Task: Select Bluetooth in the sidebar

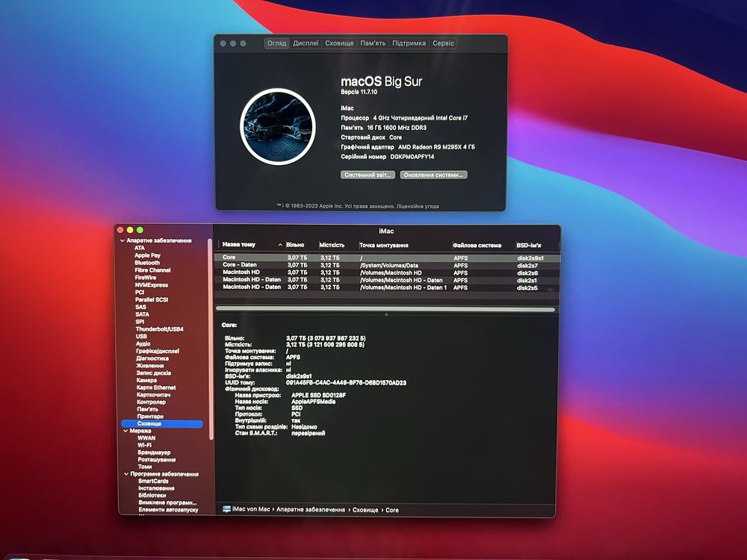Action: pyautogui.click(x=147, y=263)
